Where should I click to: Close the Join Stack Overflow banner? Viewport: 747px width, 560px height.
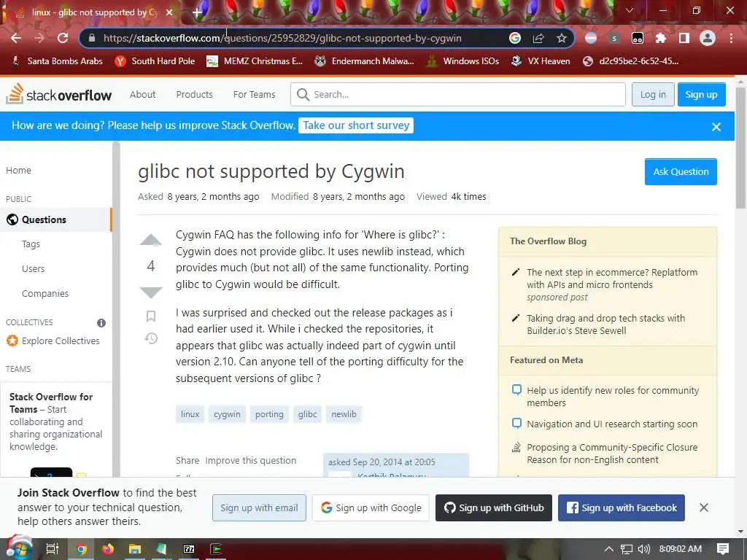click(x=704, y=507)
